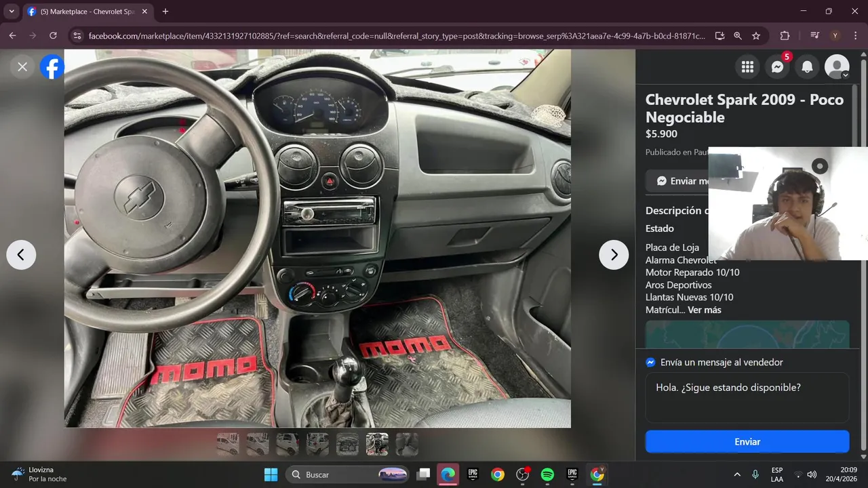The width and height of the screenshot is (868, 488).
Task: Open Chrome extensions puzzle icon
Action: (x=785, y=36)
